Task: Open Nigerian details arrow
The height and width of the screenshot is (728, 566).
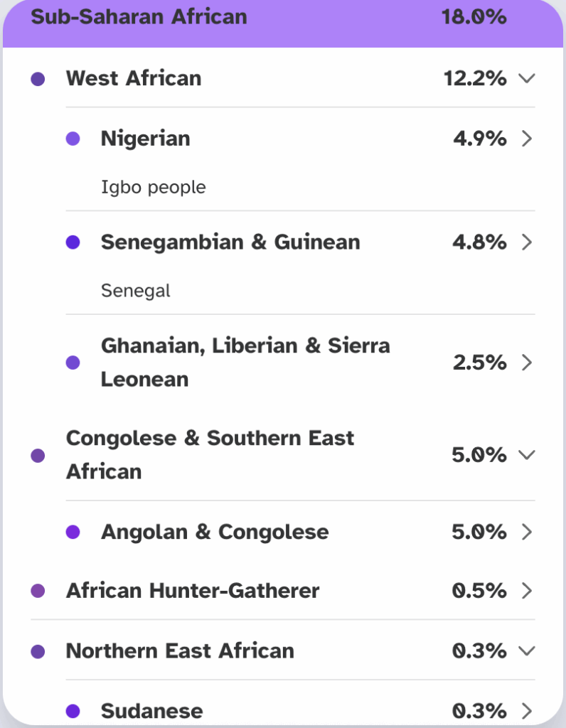Action: pos(526,139)
